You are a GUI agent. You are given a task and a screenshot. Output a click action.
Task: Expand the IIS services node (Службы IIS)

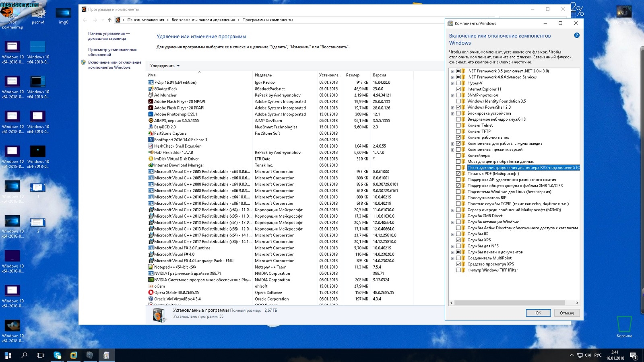[x=452, y=234]
